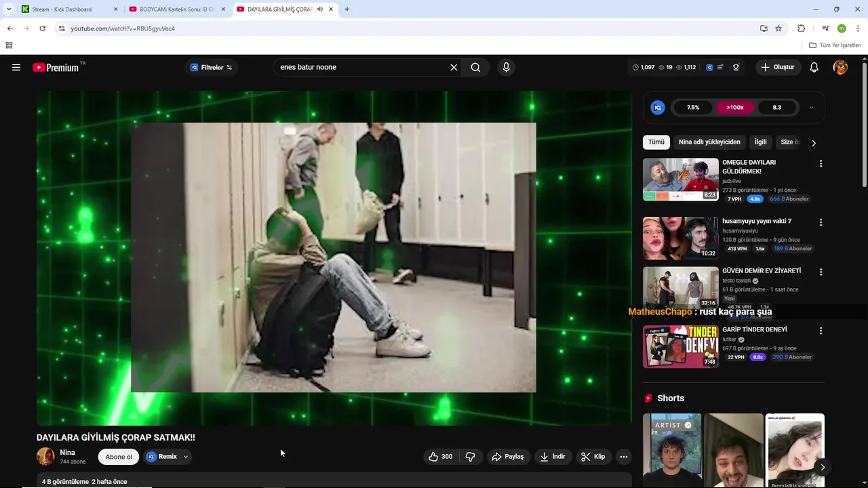This screenshot has height=488, width=868.
Task: Open the tab search dropdown arrow
Action: click(x=9, y=9)
